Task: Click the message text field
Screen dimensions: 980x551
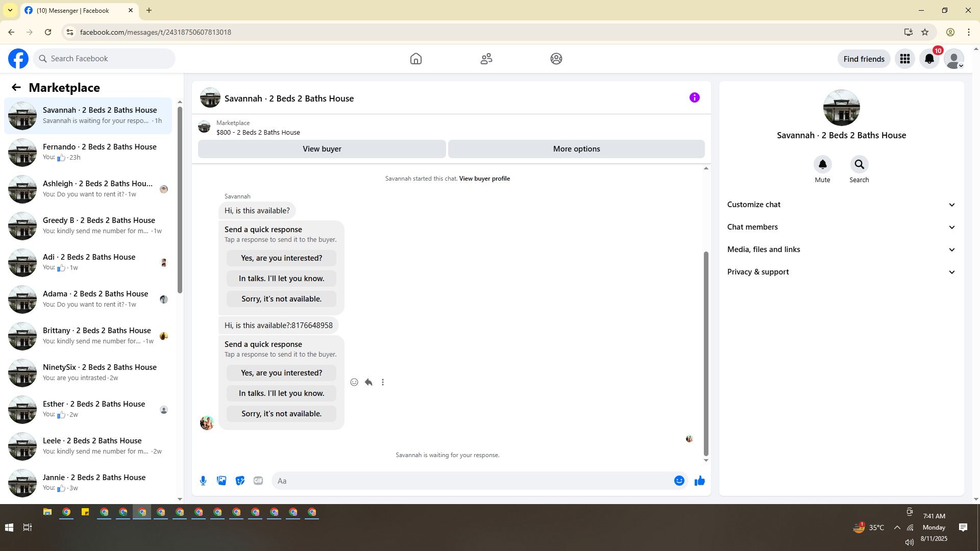Action: (472, 481)
